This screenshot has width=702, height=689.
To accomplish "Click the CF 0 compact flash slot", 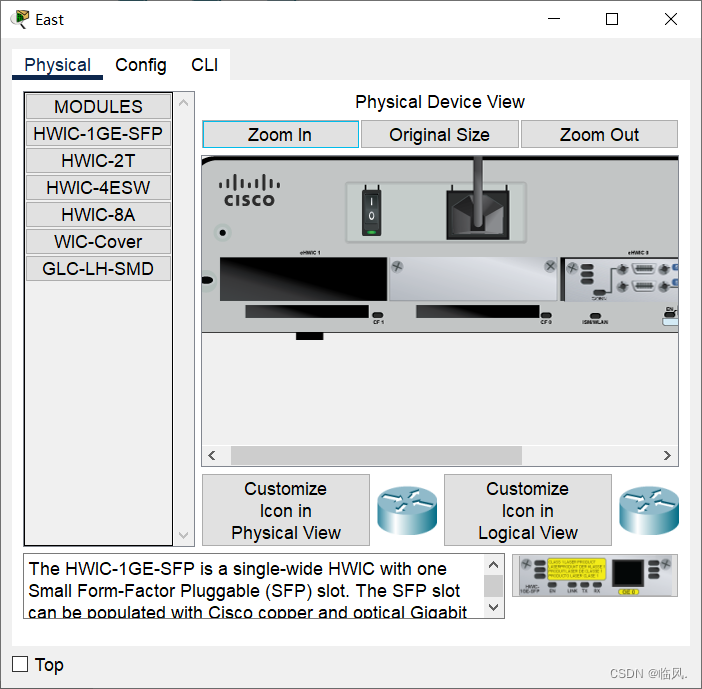I will (x=477, y=312).
